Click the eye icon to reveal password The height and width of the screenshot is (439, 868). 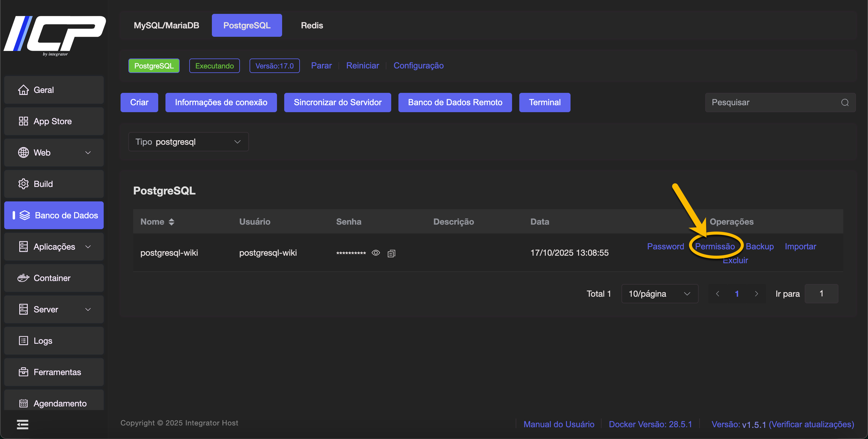(x=376, y=253)
